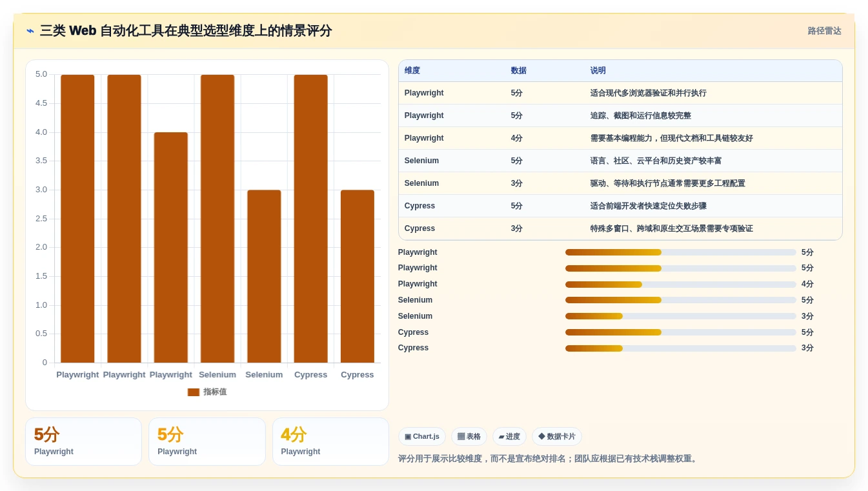Click the Cypress 3分 progress bar
Screen dimensions: 868x491
681,348
